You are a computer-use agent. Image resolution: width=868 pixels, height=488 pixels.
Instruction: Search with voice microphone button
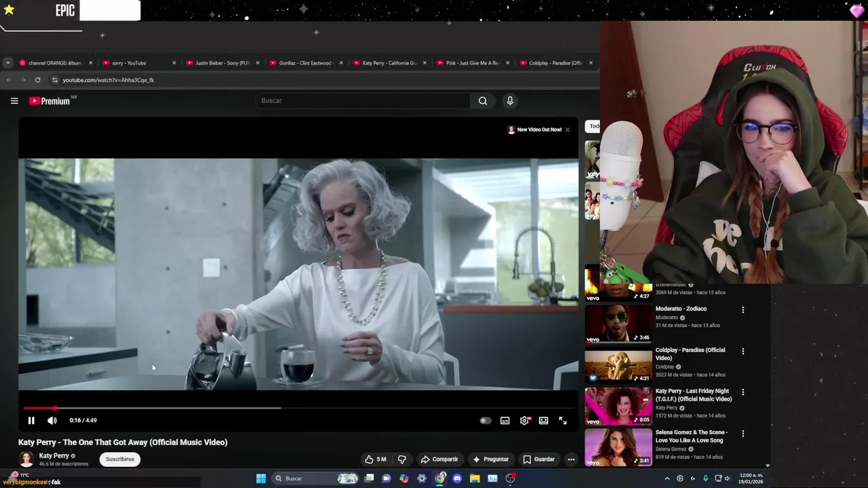510,101
